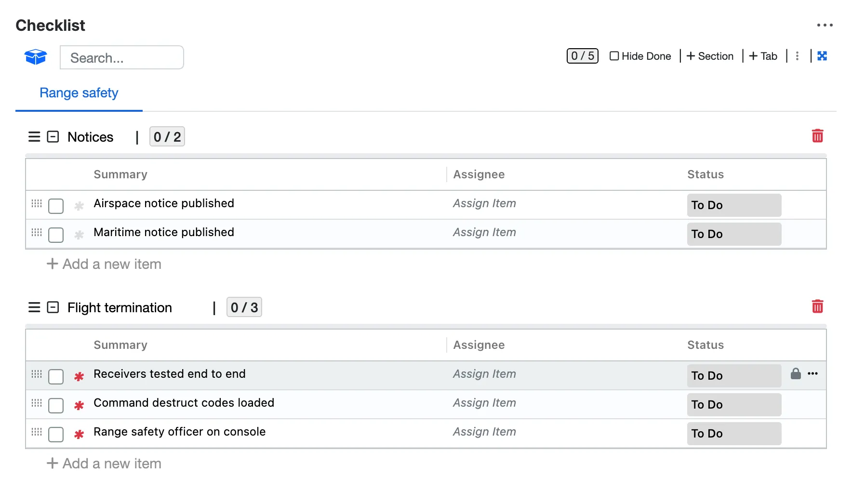Click the Assignee column header in Notices table

pos(479,174)
